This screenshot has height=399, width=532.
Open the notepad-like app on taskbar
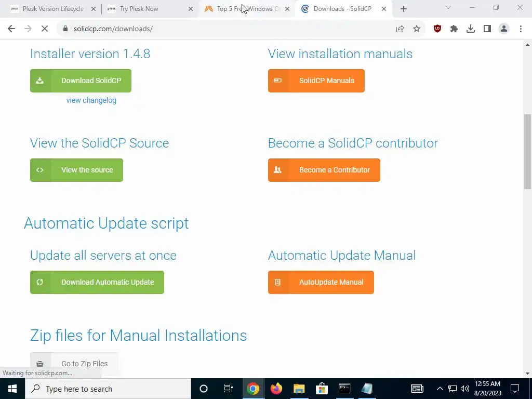click(367, 389)
